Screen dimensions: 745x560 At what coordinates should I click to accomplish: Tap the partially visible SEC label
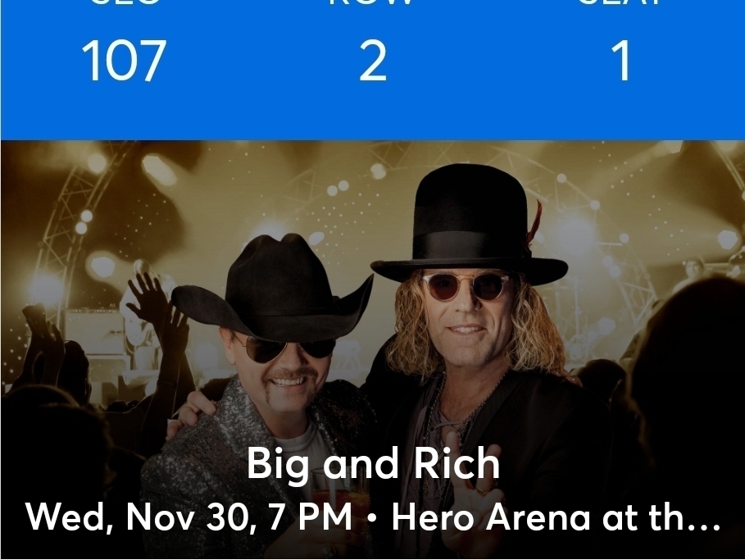pos(125,2)
